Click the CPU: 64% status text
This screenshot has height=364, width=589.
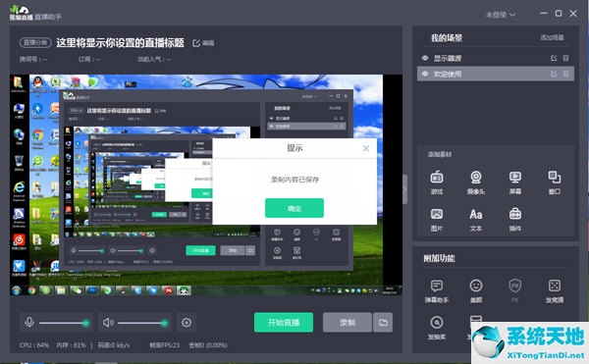[34, 344]
